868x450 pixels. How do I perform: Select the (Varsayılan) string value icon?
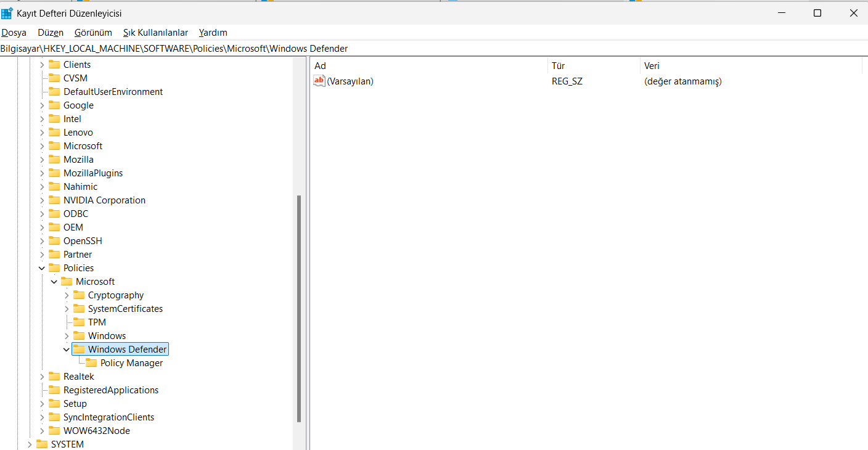319,81
